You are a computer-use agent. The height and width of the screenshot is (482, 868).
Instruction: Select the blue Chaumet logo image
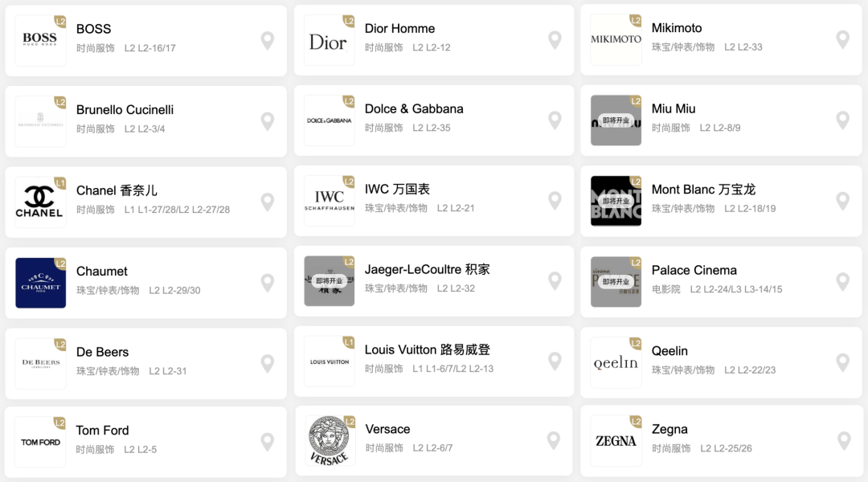[40, 283]
